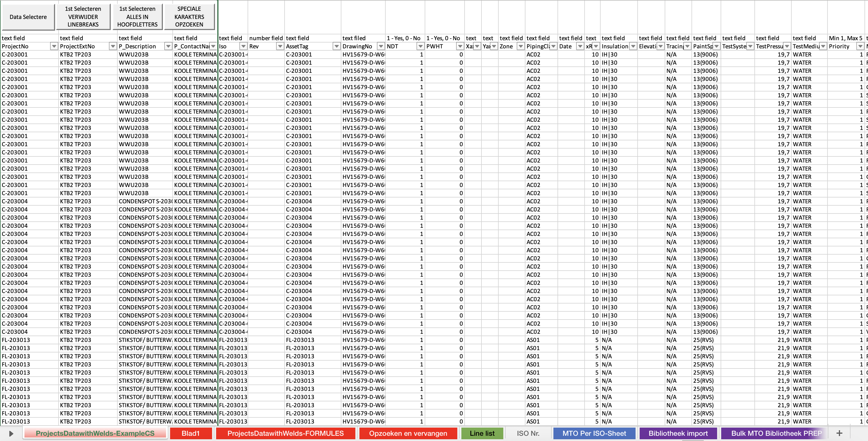Open the AssetTag filter dropdown
The width and height of the screenshot is (868, 441).
336,47
